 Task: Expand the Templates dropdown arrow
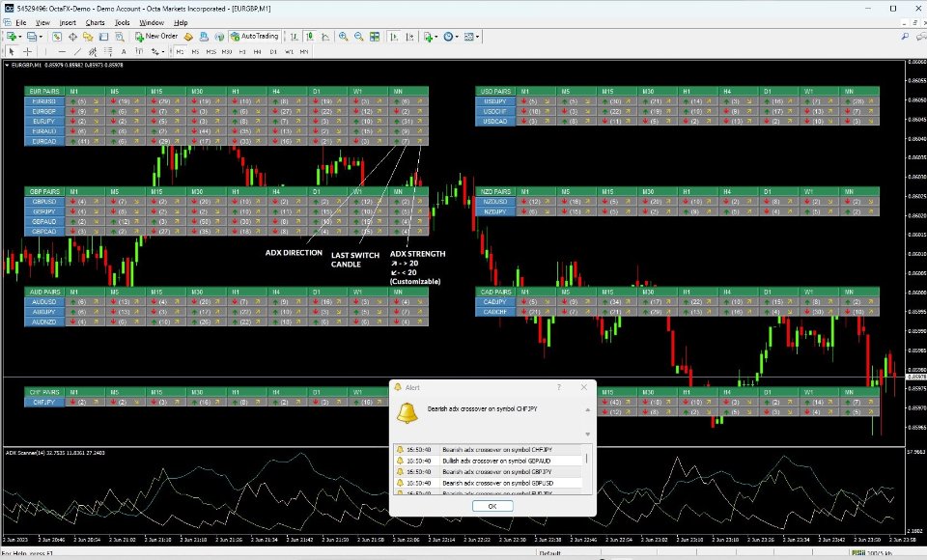[478, 37]
